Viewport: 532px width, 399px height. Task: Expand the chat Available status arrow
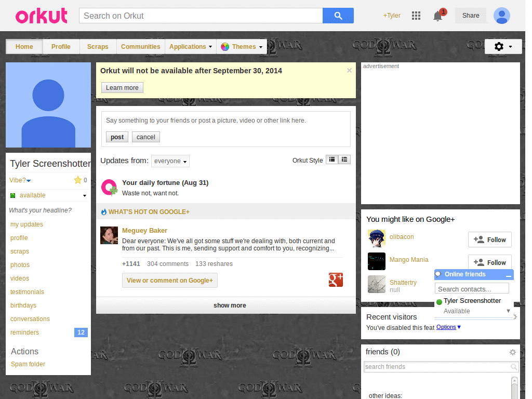click(x=508, y=311)
